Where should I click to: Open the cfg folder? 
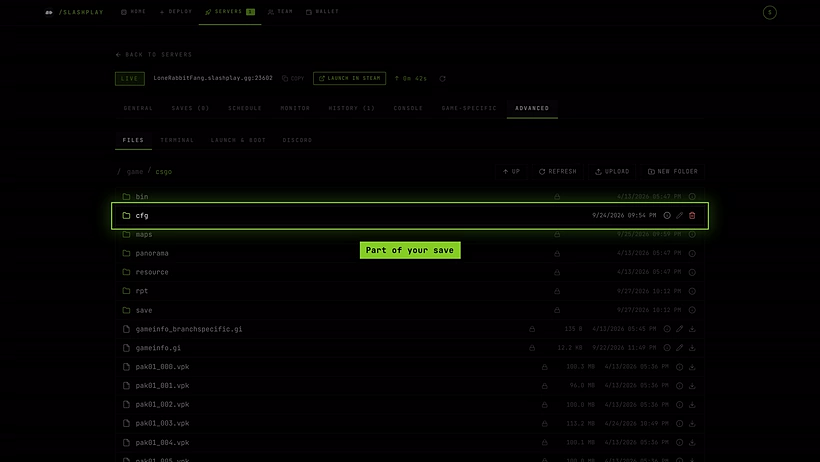[410, 216]
